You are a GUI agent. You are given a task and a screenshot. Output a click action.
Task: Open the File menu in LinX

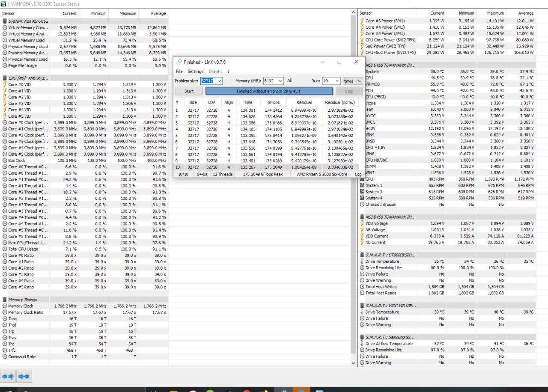179,71
